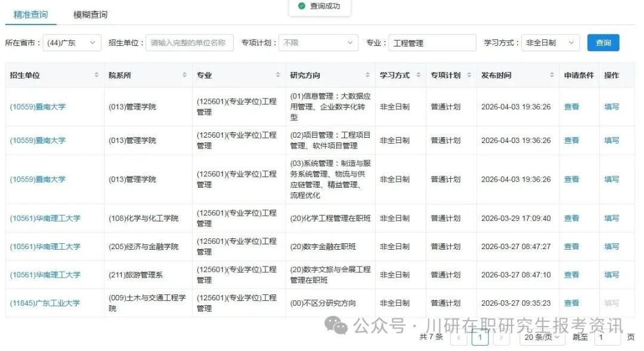Click the 招生单位 name input field
Image resolution: width=644 pixels, height=351 pixels.
(190, 42)
